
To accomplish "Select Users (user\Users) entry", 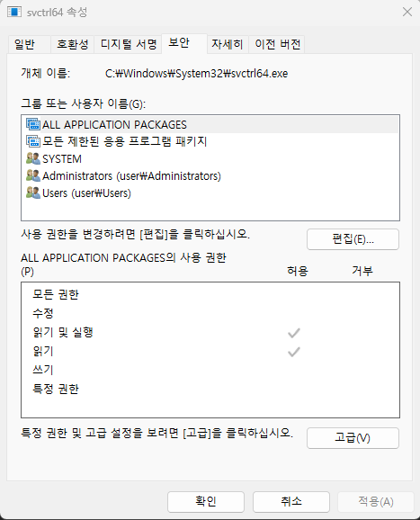I will pos(210,193).
